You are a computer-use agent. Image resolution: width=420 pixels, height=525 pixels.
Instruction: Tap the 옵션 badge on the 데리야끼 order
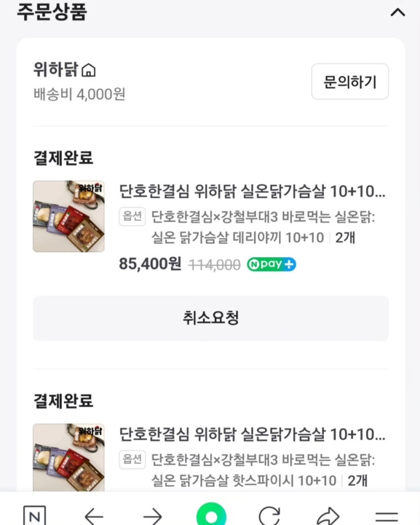[132, 216]
